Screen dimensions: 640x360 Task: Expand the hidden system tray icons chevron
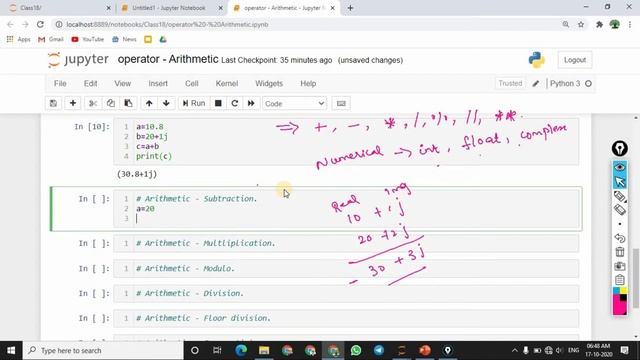click(514, 350)
